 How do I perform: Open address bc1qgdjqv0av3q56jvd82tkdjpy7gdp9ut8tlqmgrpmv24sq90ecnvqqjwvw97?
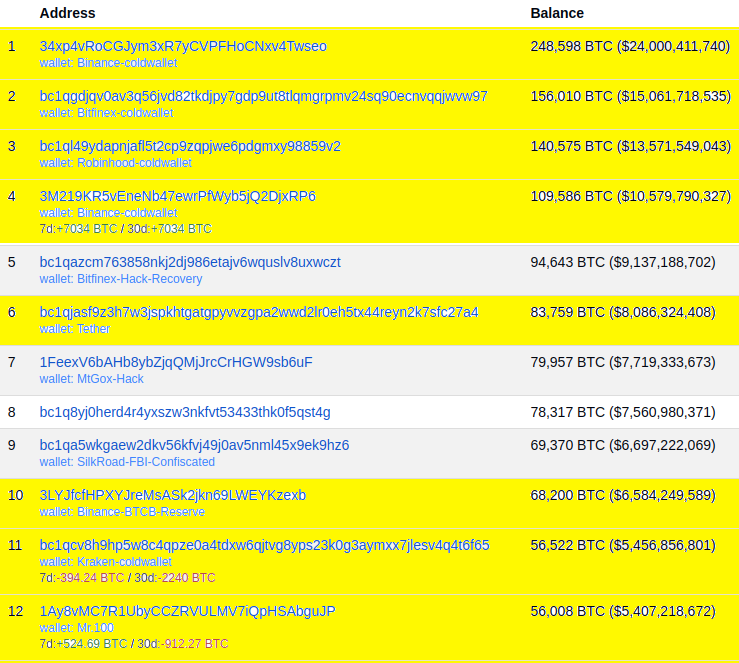[263, 96]
